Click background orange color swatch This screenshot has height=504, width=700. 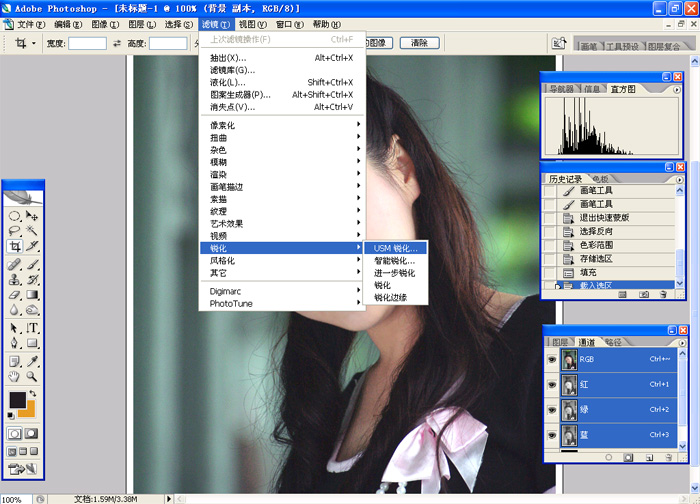tap(28, 411)
